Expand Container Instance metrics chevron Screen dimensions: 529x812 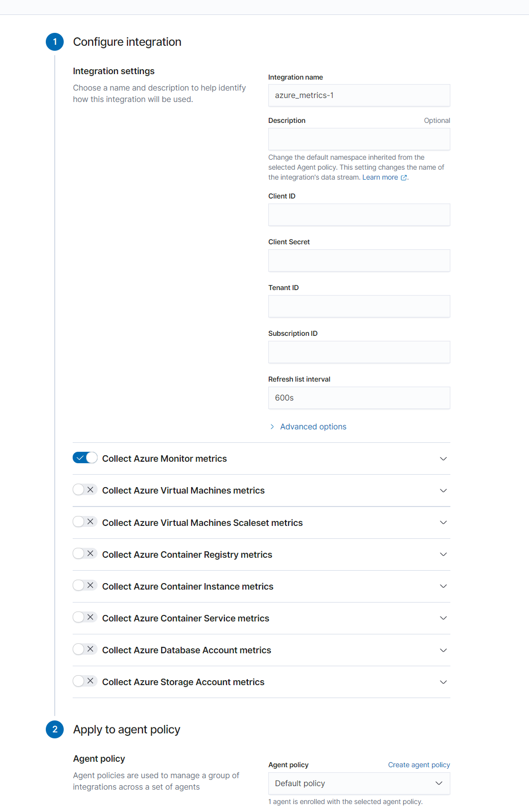tap(443, 586)
